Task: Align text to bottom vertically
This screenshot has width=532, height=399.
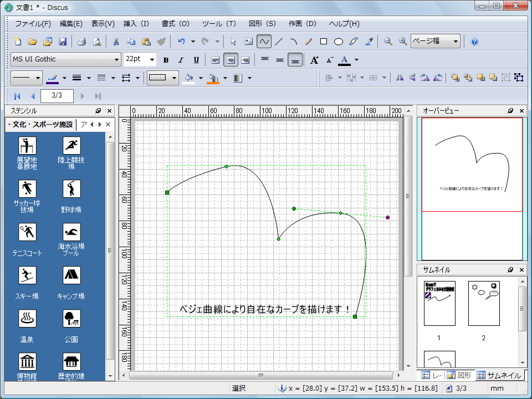Action: [x=295, y=60]
